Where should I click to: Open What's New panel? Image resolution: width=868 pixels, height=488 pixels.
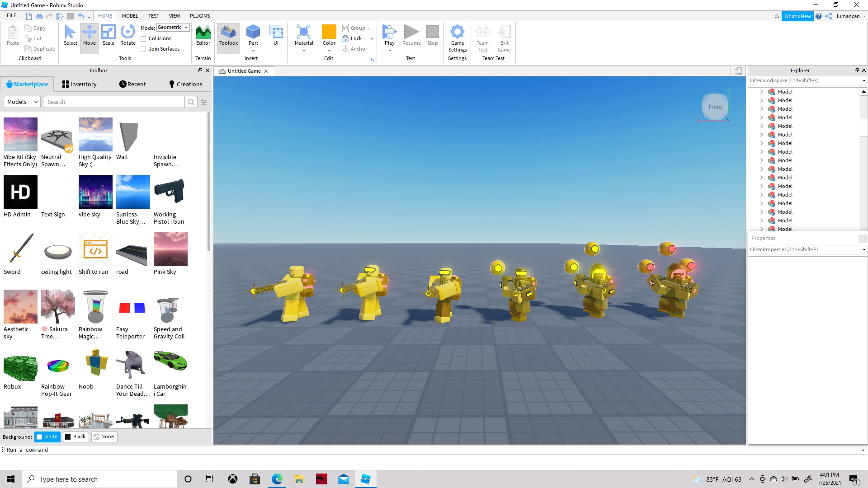pos(797,16)
